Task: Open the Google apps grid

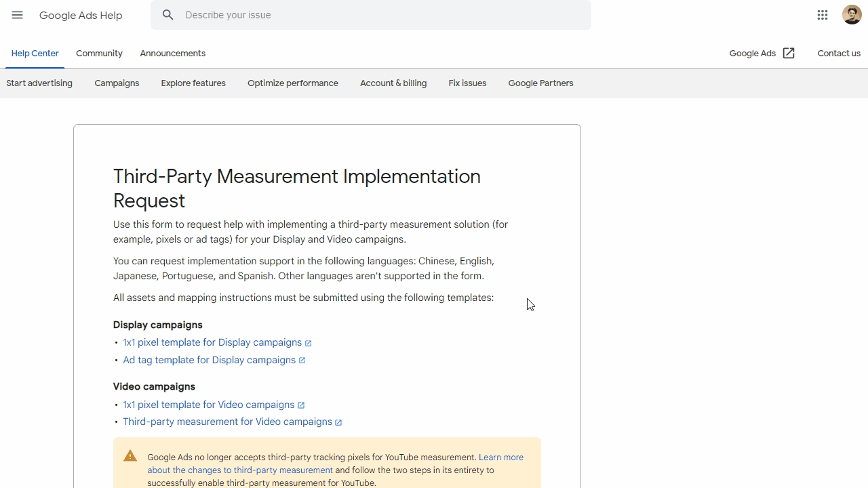Action: (823, 15)
